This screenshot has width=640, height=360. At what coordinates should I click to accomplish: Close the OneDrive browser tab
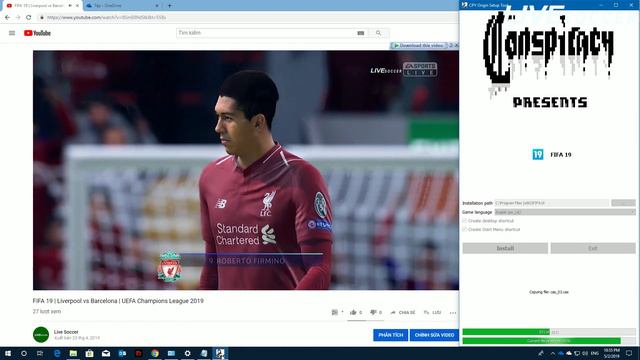click(x=157, y=6)
